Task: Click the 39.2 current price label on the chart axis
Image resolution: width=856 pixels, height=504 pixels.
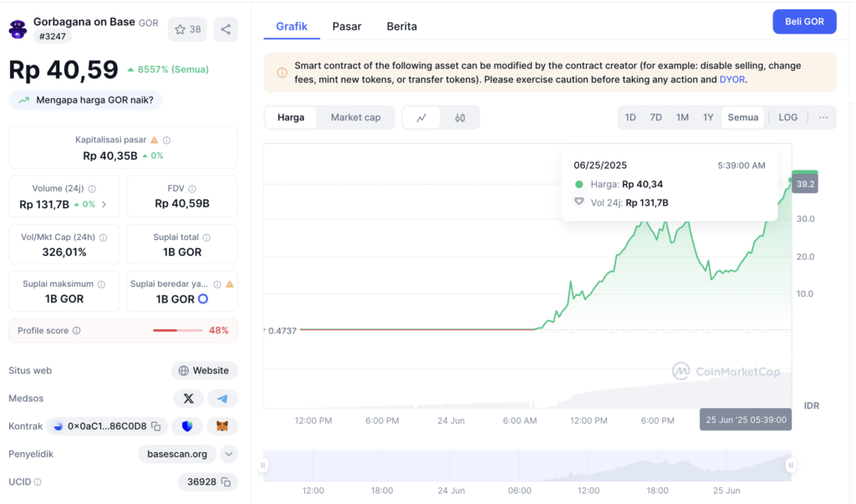Action: click(x=805, y=184)
